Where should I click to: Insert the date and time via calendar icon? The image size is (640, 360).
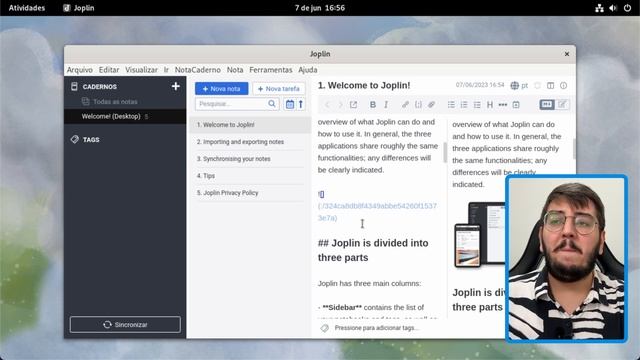(516, 104)
